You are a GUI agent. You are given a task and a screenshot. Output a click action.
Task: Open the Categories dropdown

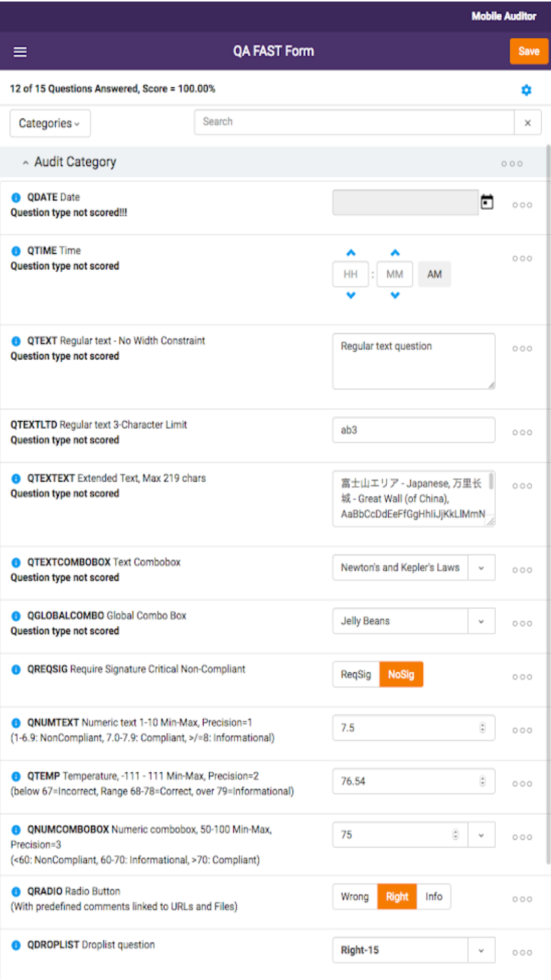coord(49,124)
